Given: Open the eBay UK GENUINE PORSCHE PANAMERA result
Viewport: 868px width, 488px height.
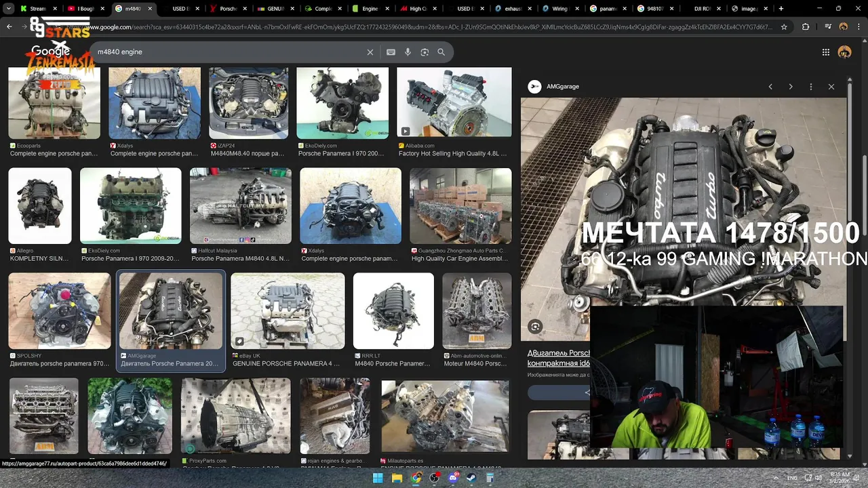Looking at the screenshot, I should tap(288, 311).
